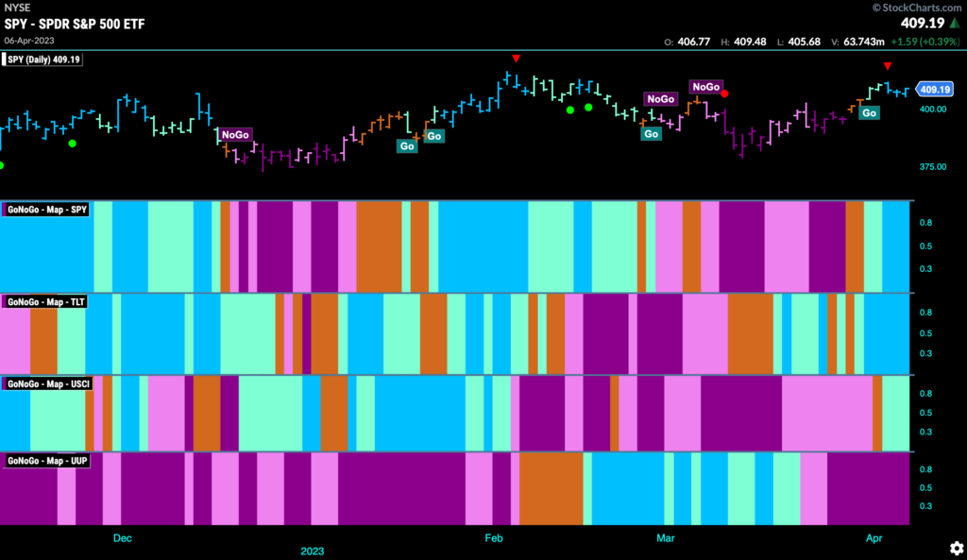Image resolution: width=967 pixels, height=560 pixels.
Task: Click the red triangle marker above February peak
Action: click(517, 59)
